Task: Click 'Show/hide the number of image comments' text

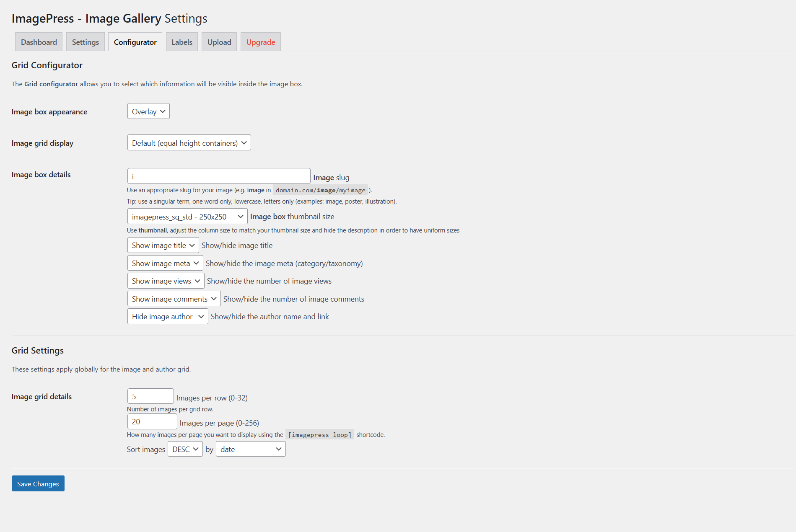Action: point(294,299)
